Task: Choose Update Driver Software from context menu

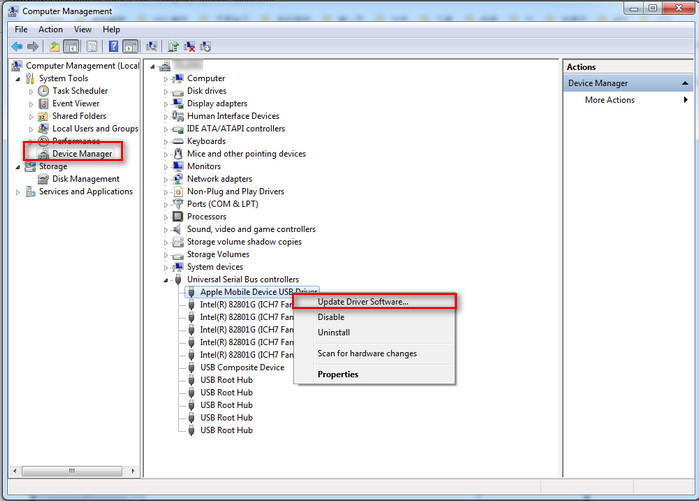Action: [363, 302]
